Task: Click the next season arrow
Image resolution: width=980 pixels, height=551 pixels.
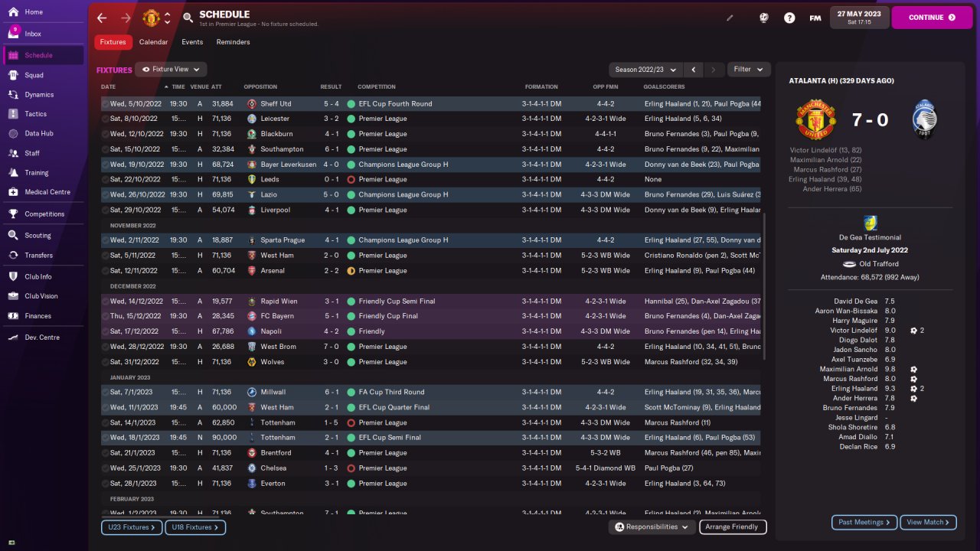Action: [x=714, y=70]
